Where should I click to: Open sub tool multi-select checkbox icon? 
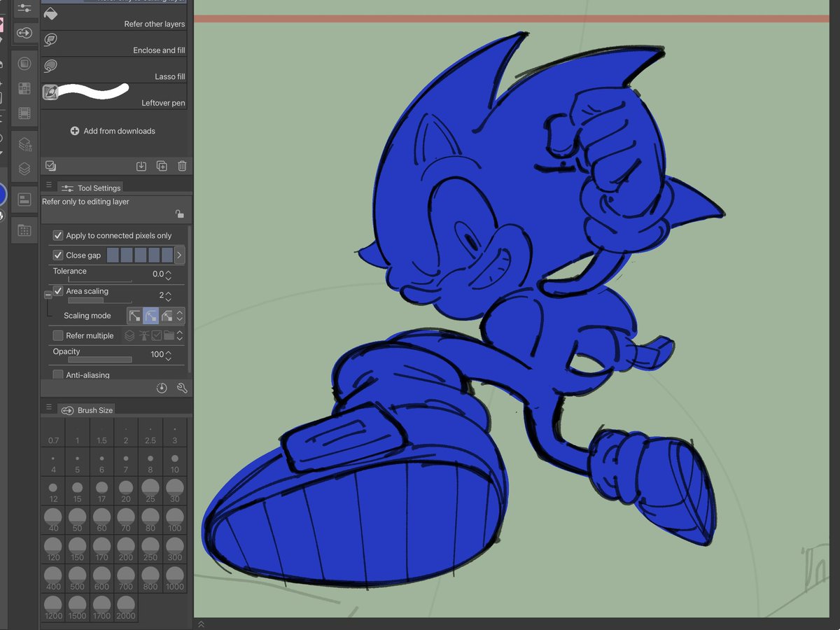pyautogui.click(x=50, y=166)
